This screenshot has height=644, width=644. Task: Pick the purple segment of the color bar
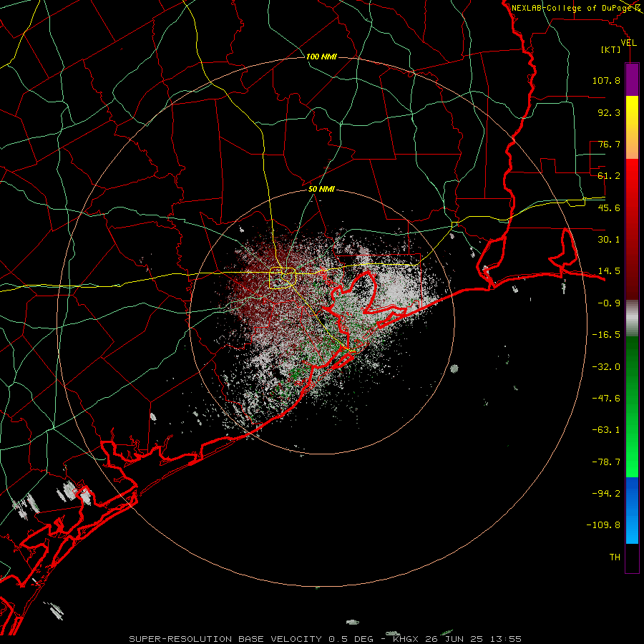coord(632,79)
